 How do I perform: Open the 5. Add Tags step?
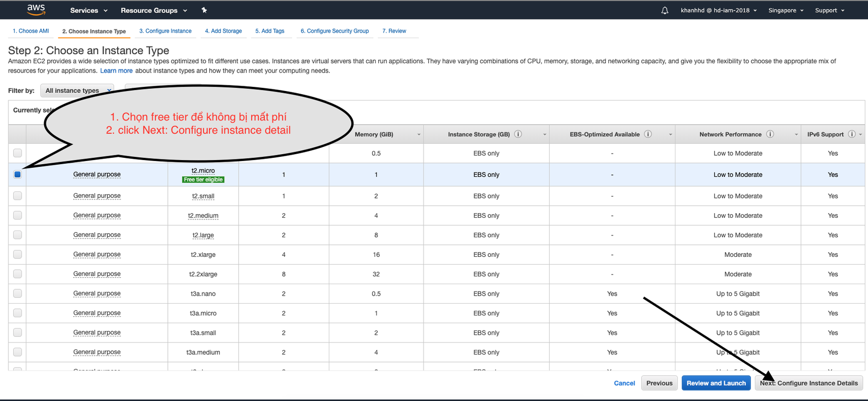[x=270, y=31]
